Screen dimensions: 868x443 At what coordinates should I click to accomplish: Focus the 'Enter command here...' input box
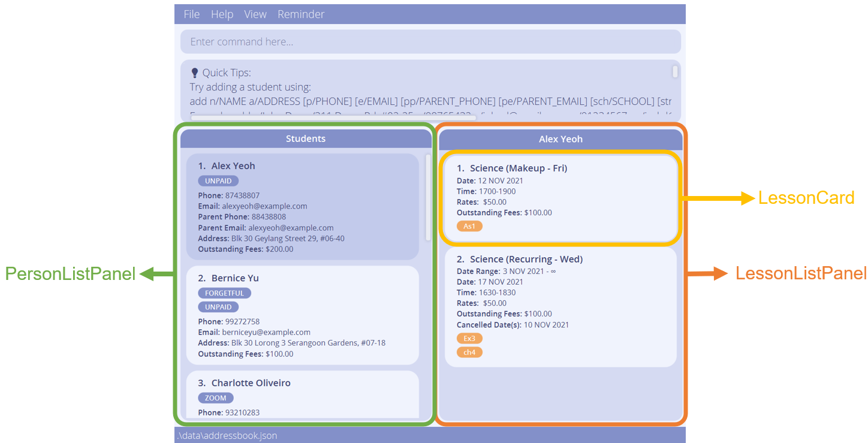tap(430, 42)
